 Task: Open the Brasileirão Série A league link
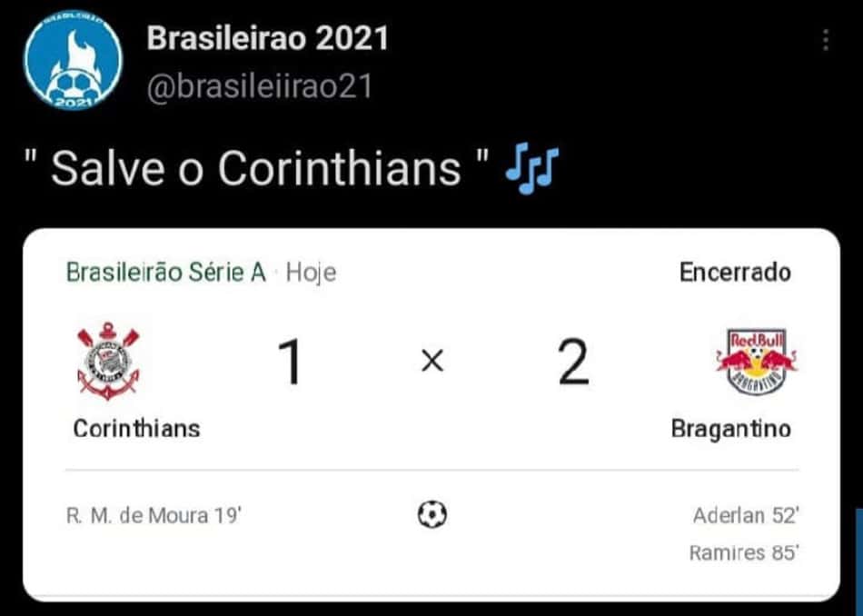(165, 272)
